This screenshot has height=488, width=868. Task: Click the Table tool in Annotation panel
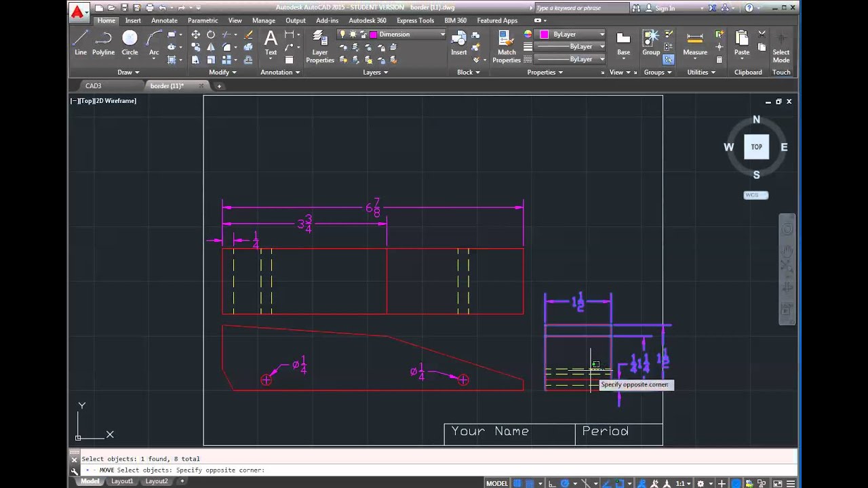pyautogui.click(x=289, y=60)
